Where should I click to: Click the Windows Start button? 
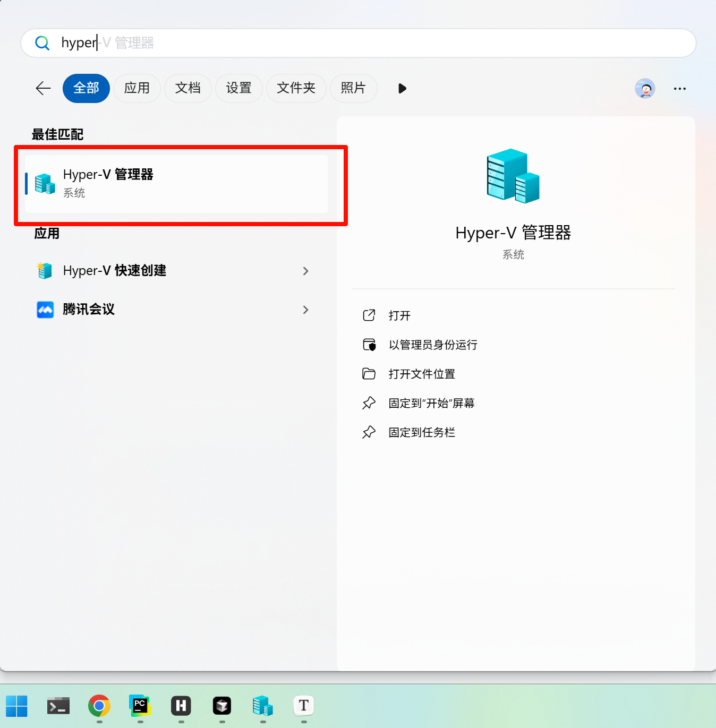[x=16, y=705]
